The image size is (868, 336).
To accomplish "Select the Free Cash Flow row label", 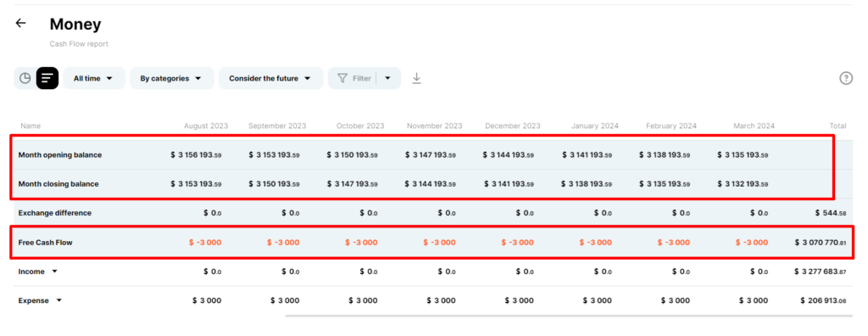I will pyautogui.click(x=46, y=243).
